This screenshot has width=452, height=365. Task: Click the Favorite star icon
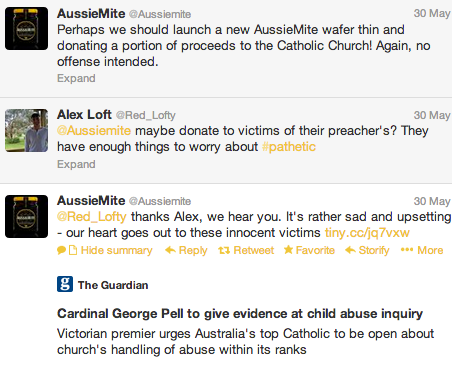click(x=288, y=250)
